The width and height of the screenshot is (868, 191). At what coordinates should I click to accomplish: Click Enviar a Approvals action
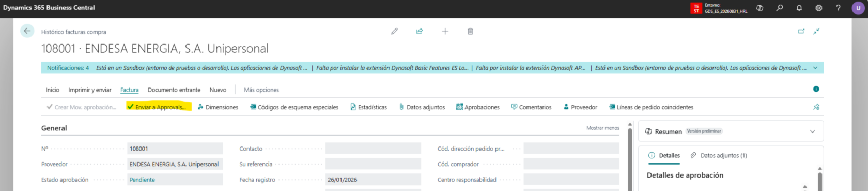tap(159, 107)
